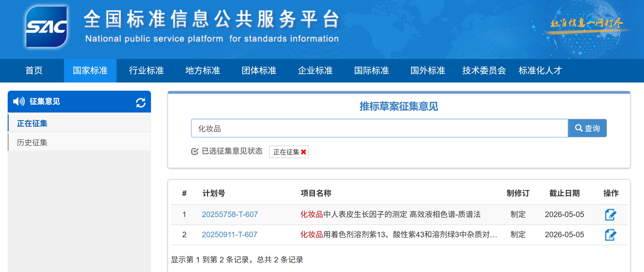Click the speaker icon beside 征集意见
The width and height of the screenshot is (644, 272).
coord(19,101)
